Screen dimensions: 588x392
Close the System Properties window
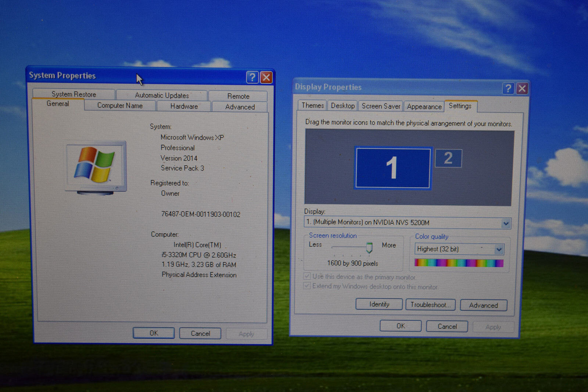coord(266,78)
